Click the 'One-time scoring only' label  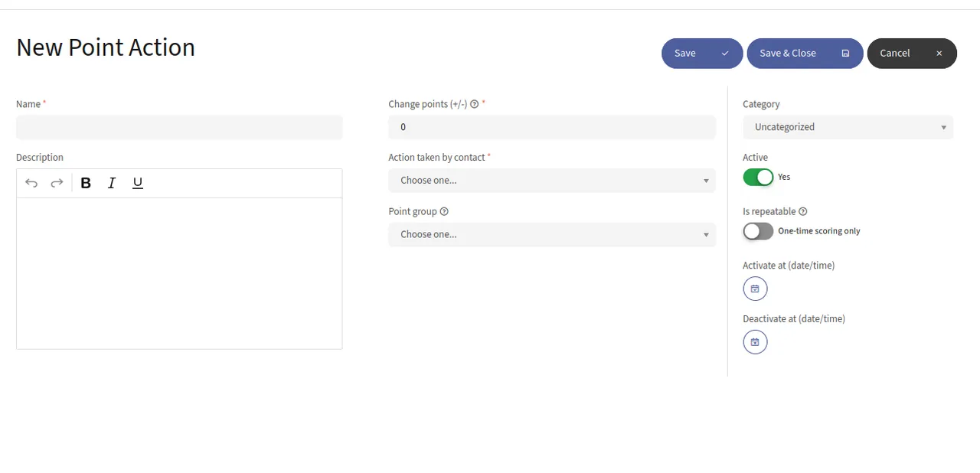(819, 231)
